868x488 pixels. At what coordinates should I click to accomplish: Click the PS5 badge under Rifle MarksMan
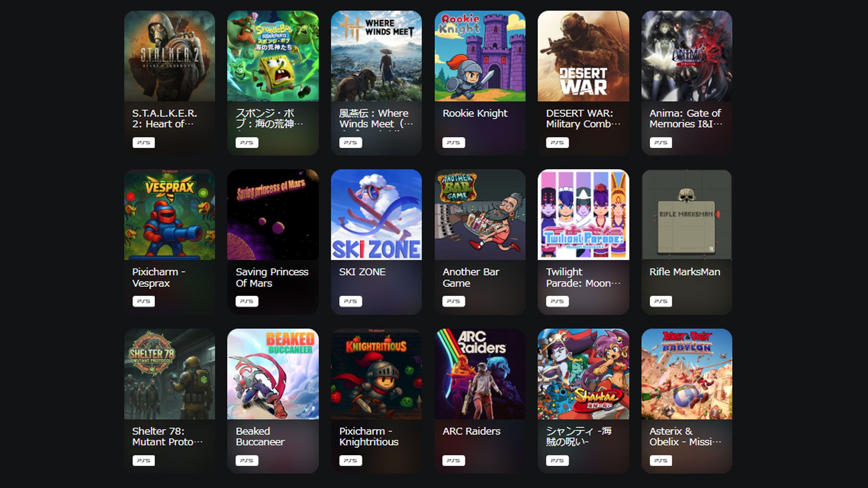click(660, 301)
